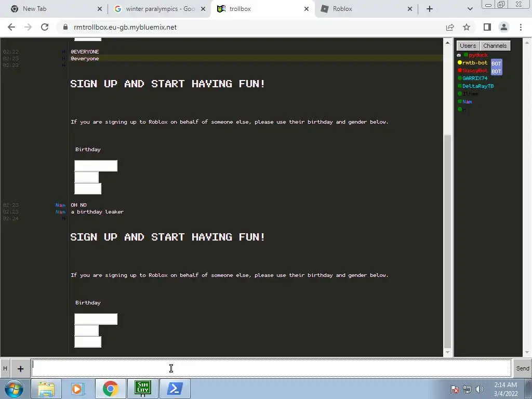Click the H nickname button beside input
The height and width of the screenshot is (399, 532).
point(5,368)
